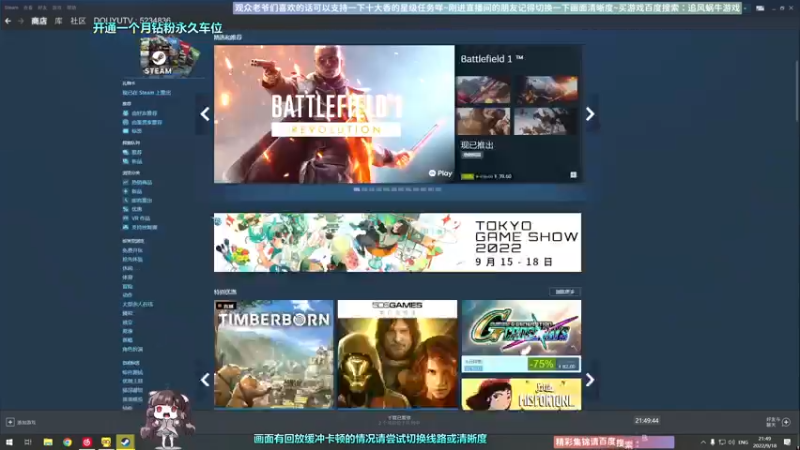The image size is (800, 450).
Task: Click the Steam big picture icon at top right
Action: click(760, 8)
